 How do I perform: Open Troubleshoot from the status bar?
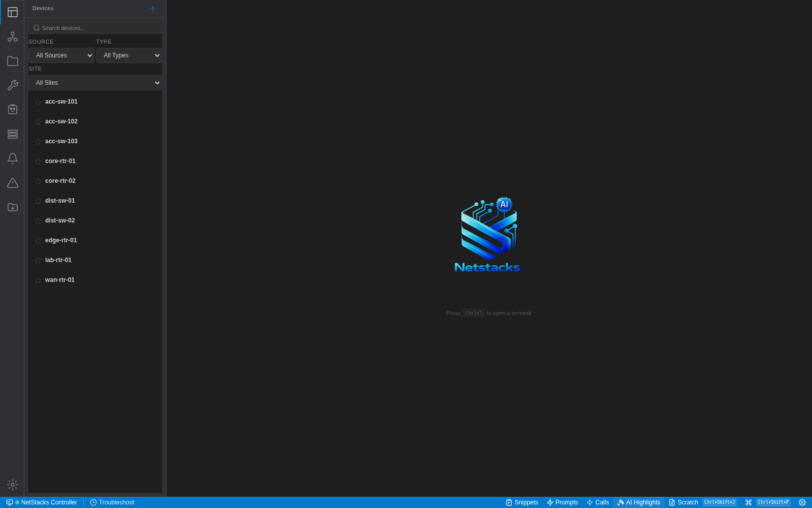click(x=112, y=502)
